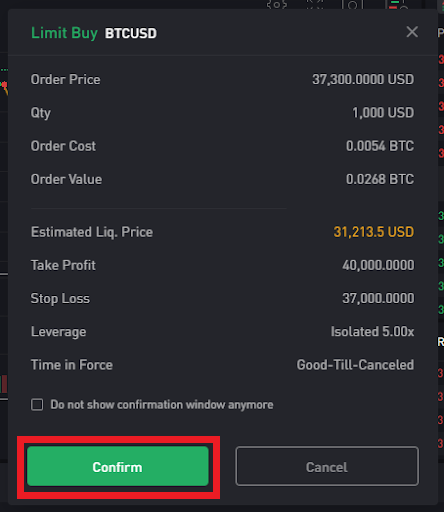Click the 'Do not show confirmation window' label
The height and width of the screenshot is (512, 444).
(162, 405)
